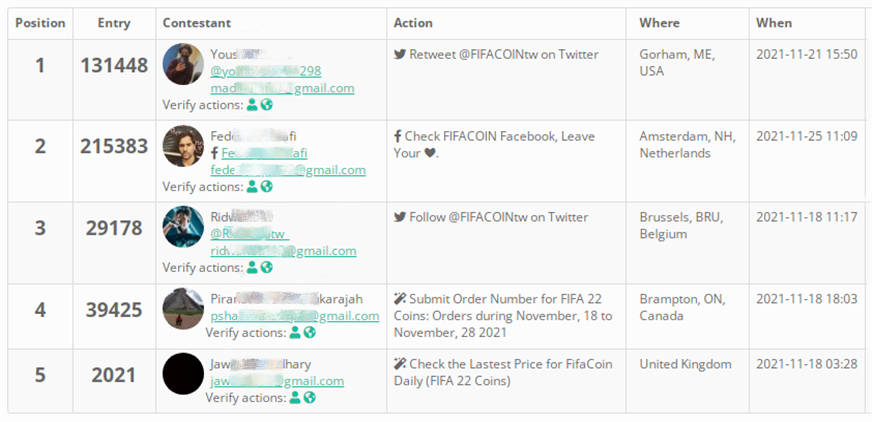
Task: Click the user verify icon for entry 215383
Action: coord(252,186)
